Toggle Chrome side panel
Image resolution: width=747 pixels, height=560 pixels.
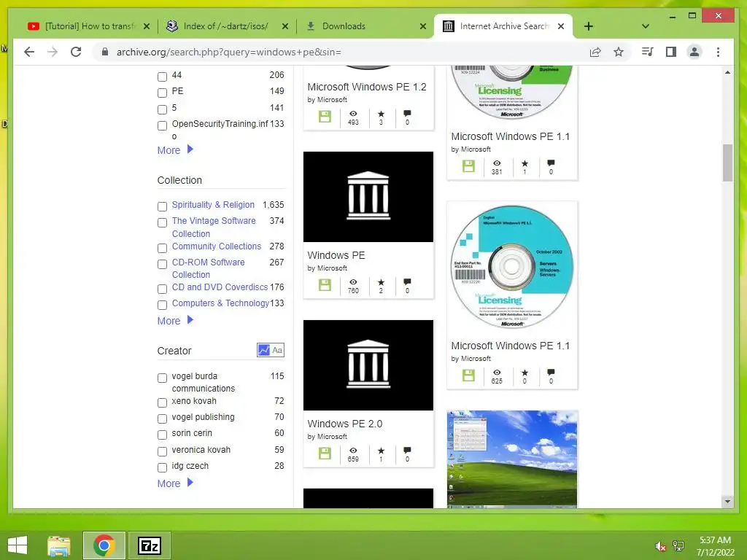[x=671, y=52]
